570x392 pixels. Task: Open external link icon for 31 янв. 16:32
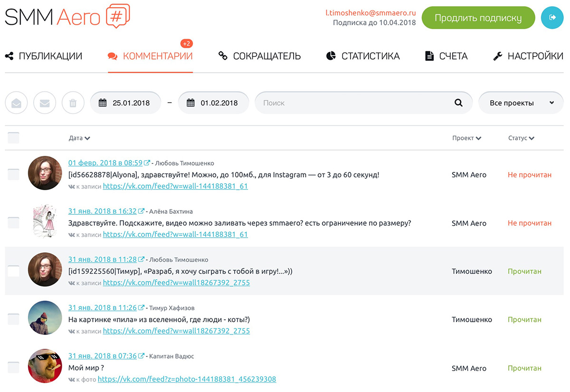(x=142, y=211)
